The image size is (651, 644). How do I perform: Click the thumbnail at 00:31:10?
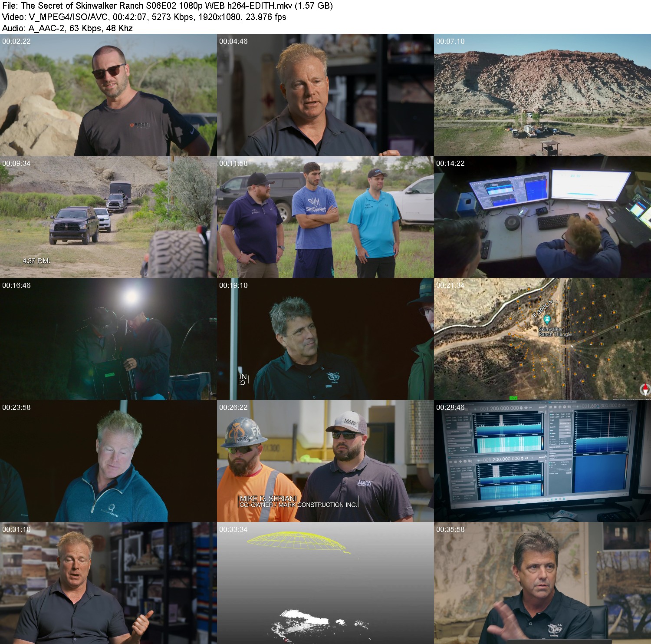[108, 583]
